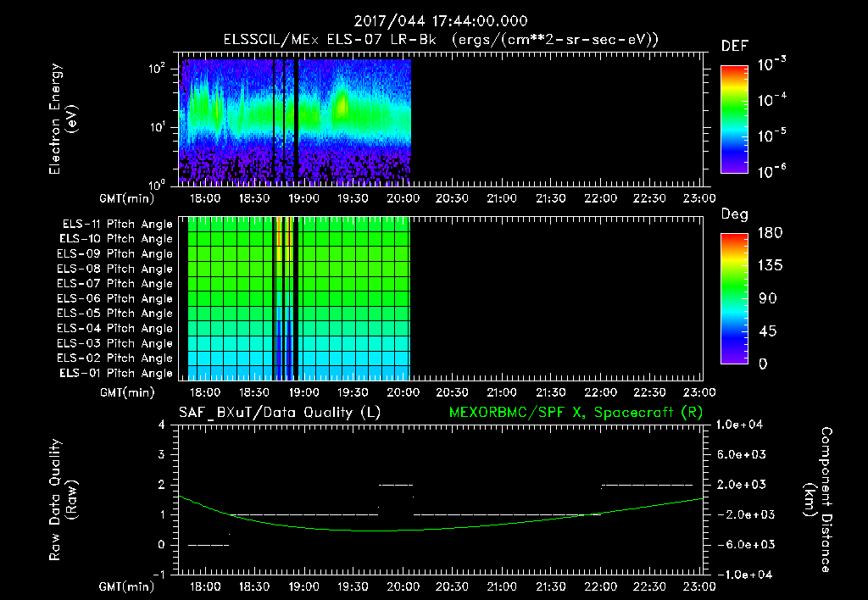Screen dimensions: 868x600
Task: Click the GMT(min) label under the spectrogram
Action: point(127,198)
